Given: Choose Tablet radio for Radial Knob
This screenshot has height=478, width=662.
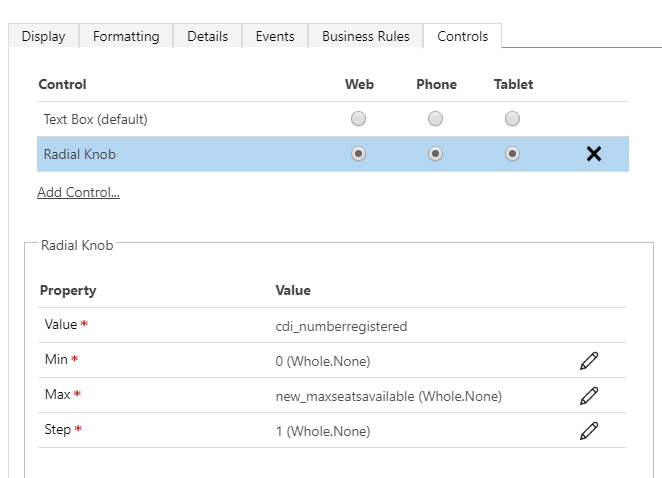Looking at the screenshot, I should (x=513, y=154).
